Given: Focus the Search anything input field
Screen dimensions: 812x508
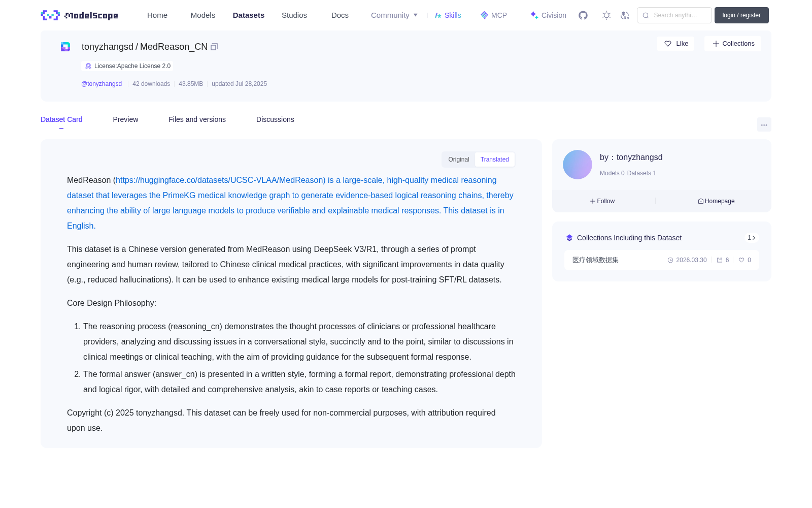Looking at the screenshot, I should 674,15.
